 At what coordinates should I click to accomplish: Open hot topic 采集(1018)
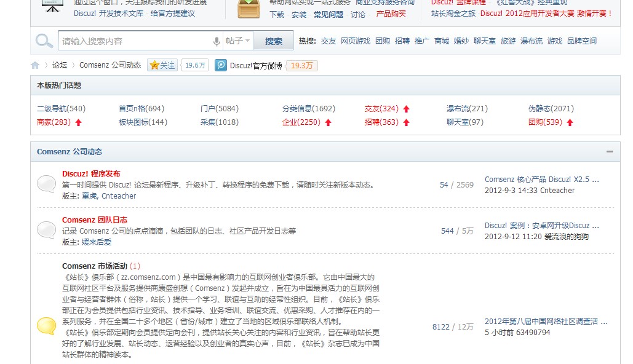(x=219, y=122)
